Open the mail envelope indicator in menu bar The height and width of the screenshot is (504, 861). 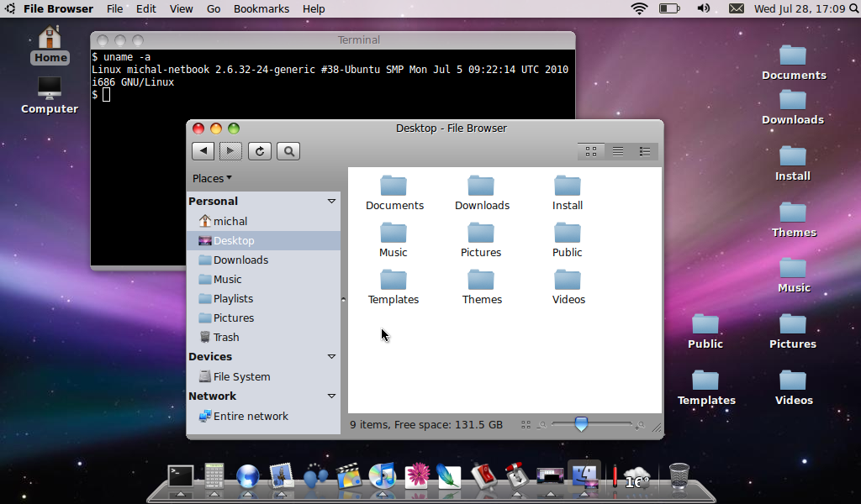point(737,8)
